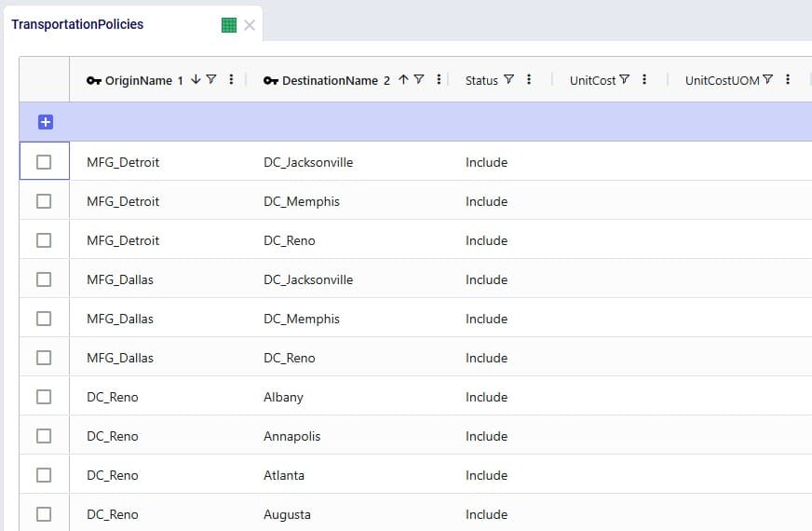
Task: Click the UnitCost column header label
Action: pyautogui.click(x=592, y=80)
